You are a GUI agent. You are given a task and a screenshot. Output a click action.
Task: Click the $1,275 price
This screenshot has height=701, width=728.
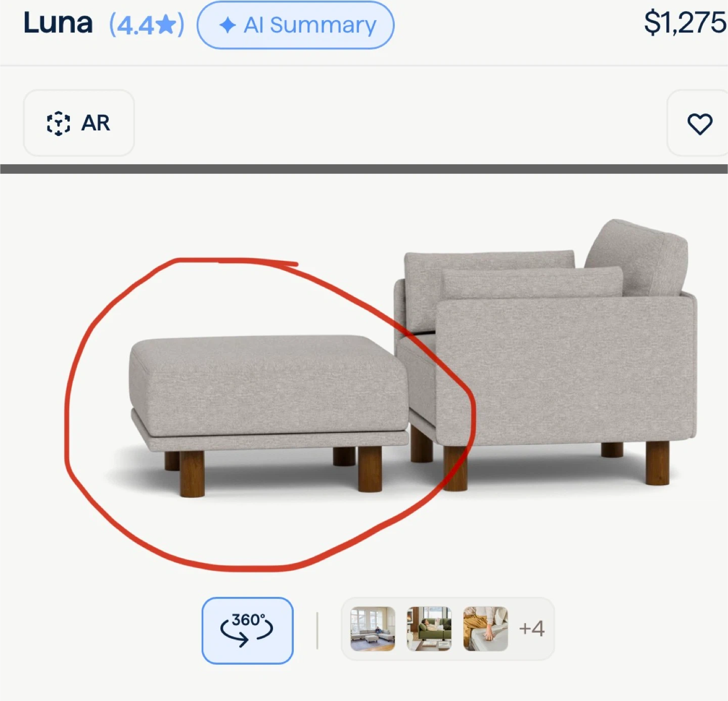(685, 23)
